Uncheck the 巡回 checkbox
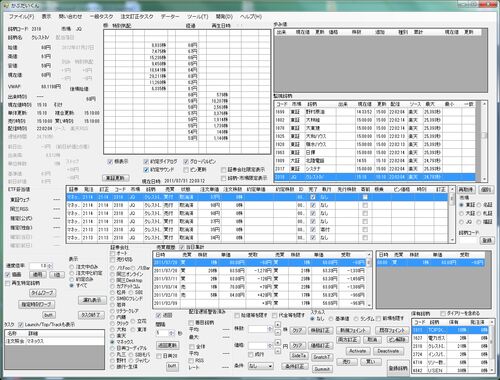 [x=159, y=315]
